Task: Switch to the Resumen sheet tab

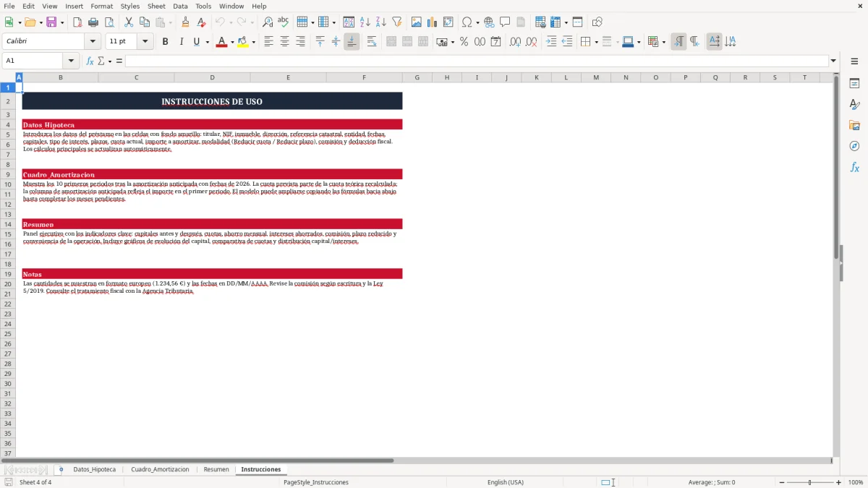Action: pyautogui.click(x=216, y=469)
